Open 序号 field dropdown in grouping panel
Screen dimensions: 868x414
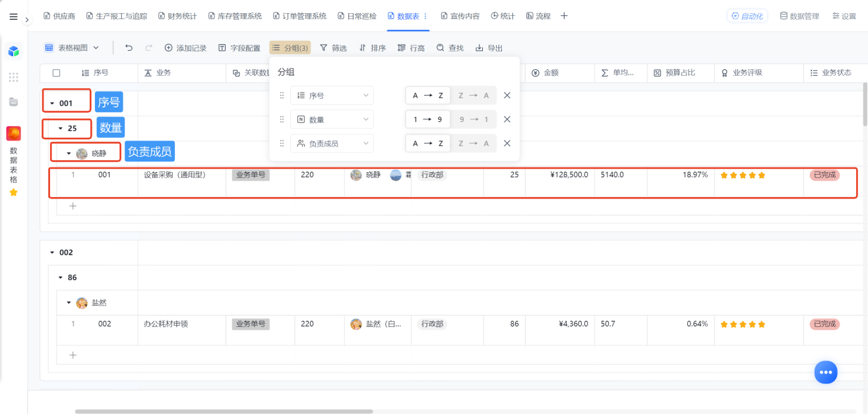tap(332, 96)
